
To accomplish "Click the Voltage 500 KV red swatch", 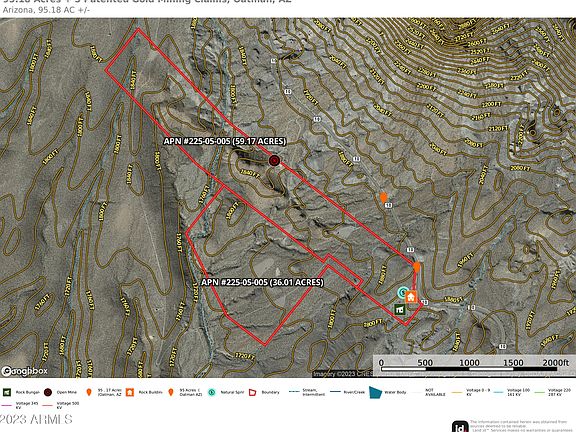I will pyautogui.click(x=48, y=405).
